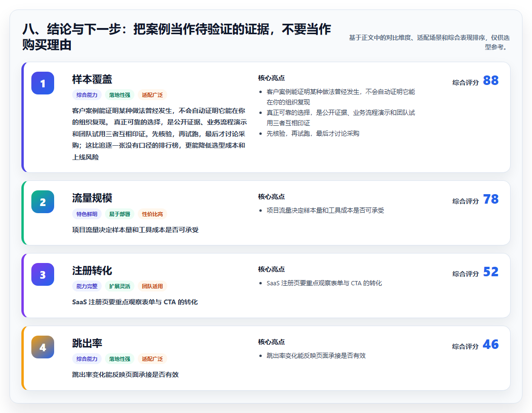Click 跳出率 description under its tags

[x=125, y=375]
